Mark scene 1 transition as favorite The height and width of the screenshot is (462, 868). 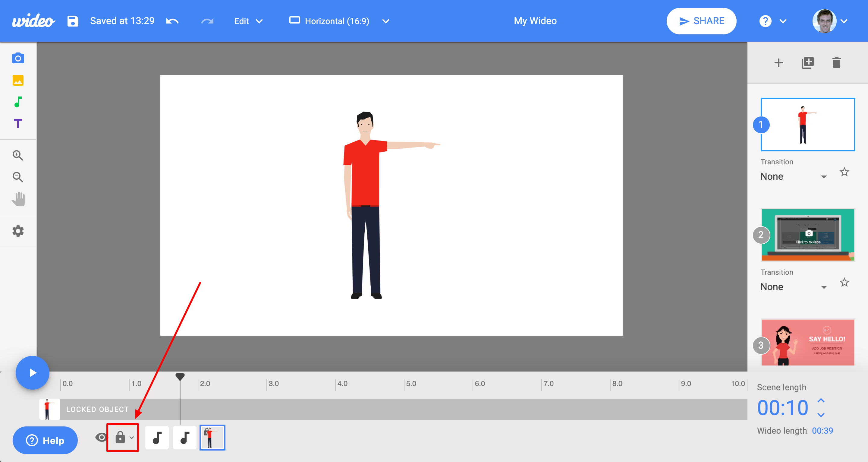point(844,172)
